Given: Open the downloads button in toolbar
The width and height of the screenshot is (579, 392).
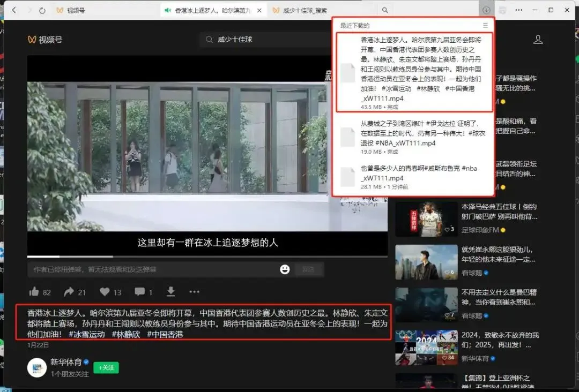Looking at the screenshot, I should (486, 10).
